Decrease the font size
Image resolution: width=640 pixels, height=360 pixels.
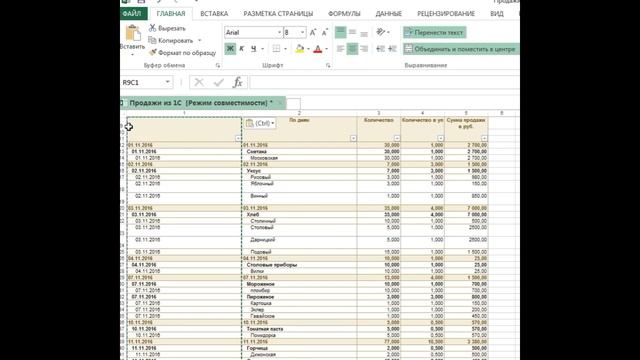[325, 32]
